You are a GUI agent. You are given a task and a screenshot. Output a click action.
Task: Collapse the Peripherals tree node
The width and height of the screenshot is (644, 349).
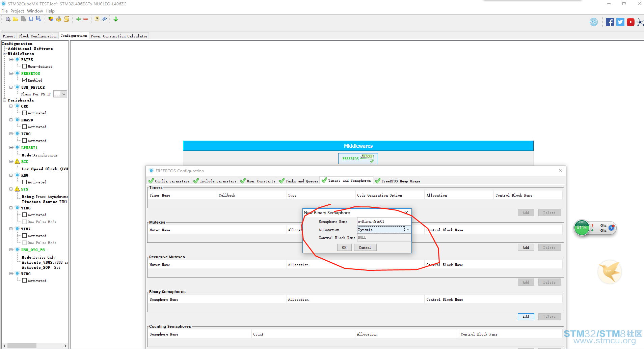point(5,100)
